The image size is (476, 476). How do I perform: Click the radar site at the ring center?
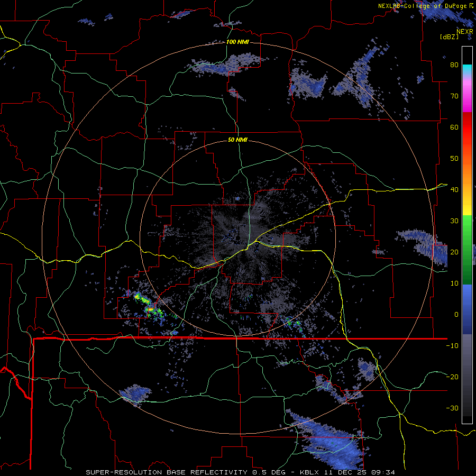[237, 238]
